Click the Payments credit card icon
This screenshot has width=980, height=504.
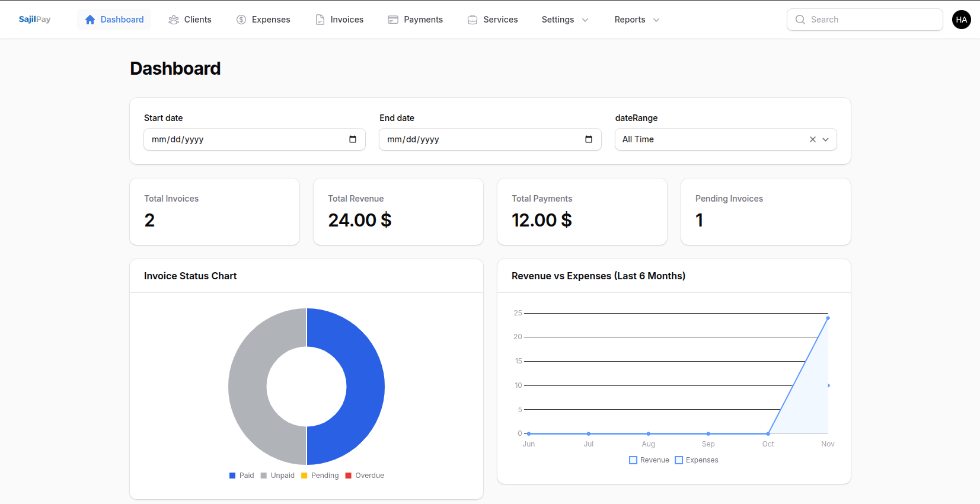point(393,20)
